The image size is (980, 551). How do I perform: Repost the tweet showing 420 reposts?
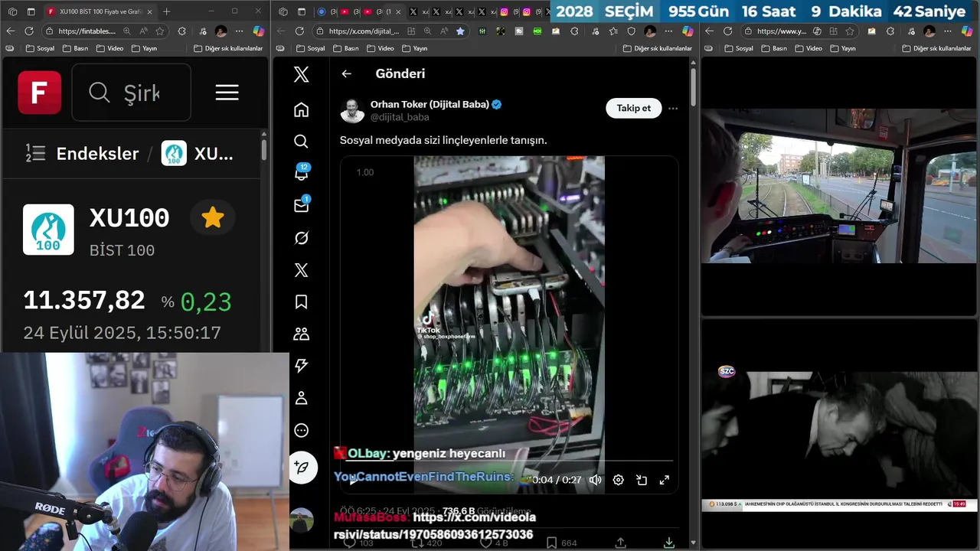(x=417, y=543)
